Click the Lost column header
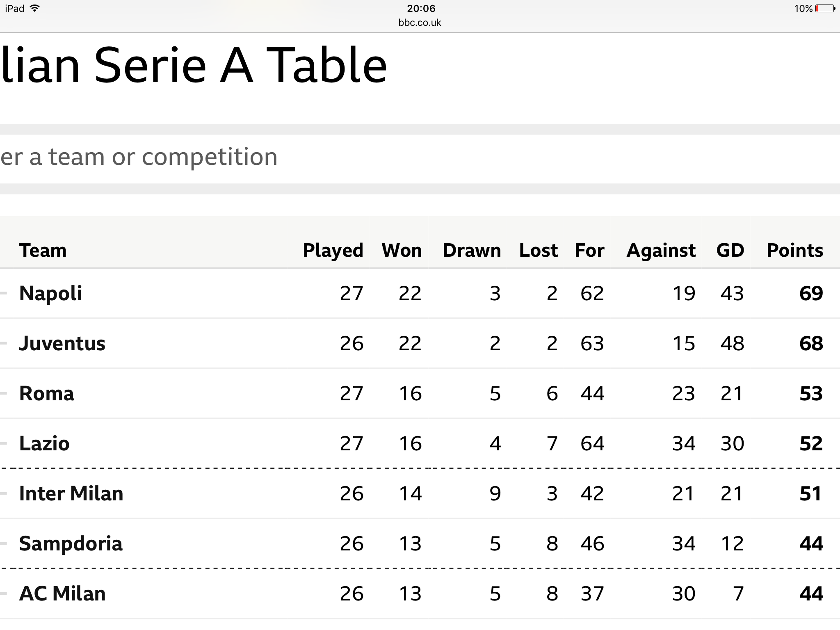Image resolution: width=840 pixels, height=630 pixels. [539, 250]
